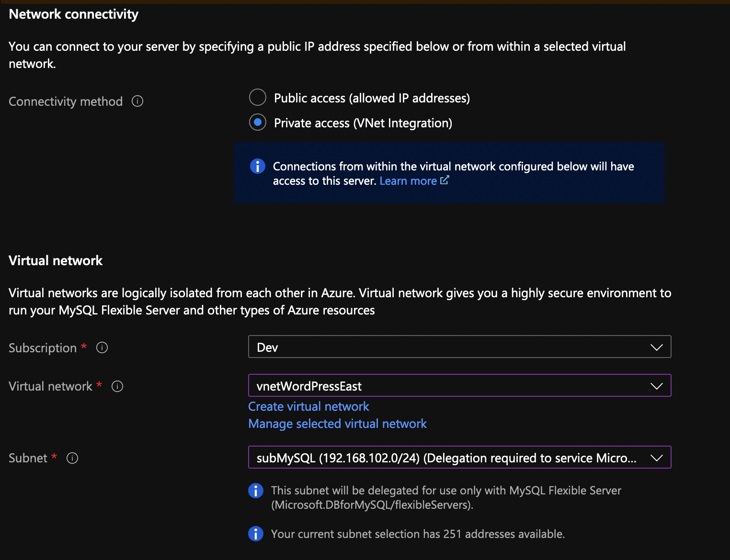This screenshot has width=730, height=560.
Task: Click info icon in the Connections banner
Action: coord(258,166)
